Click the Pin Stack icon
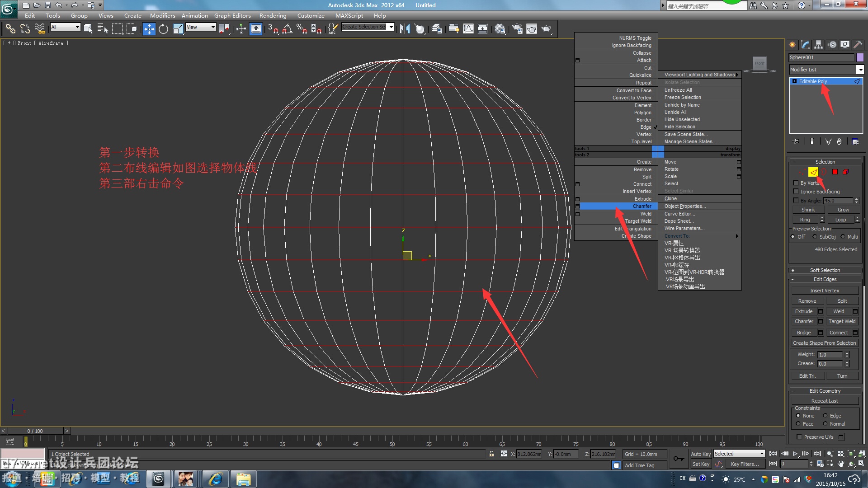This screenshot has height=488, width=868. (x=797, y=141)
